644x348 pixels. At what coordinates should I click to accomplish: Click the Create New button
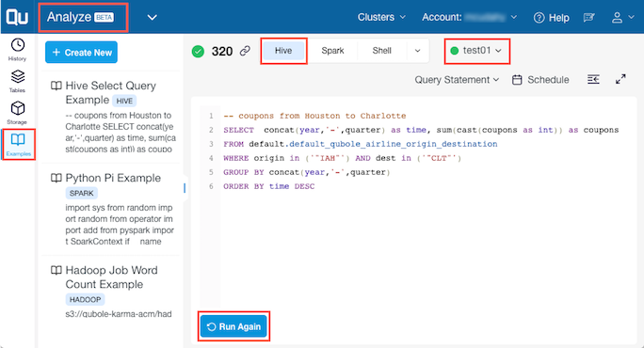coord(81,52)
